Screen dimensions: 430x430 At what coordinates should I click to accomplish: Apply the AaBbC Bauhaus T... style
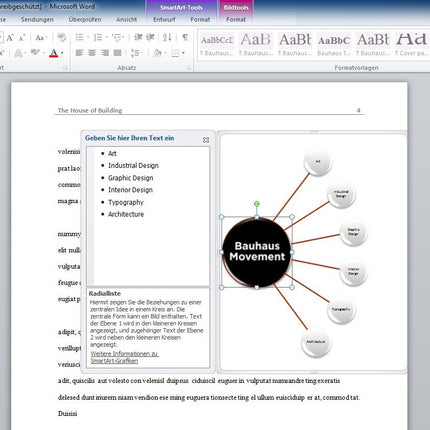tap(334, 44)
